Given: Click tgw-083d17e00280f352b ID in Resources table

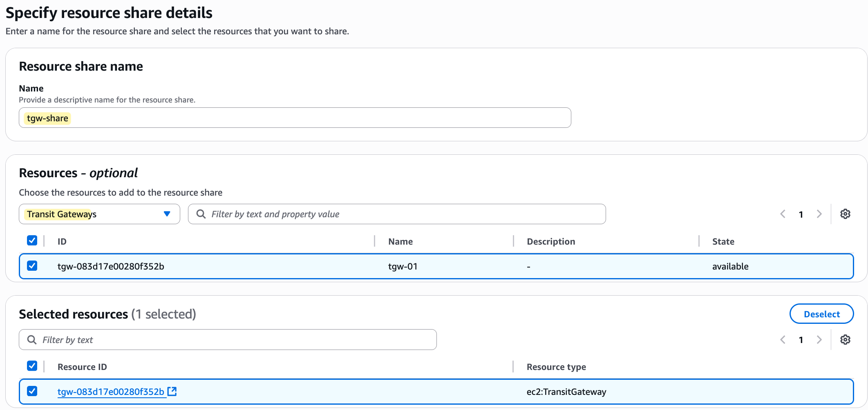Looking at the screenshot, I should [111, 266].
